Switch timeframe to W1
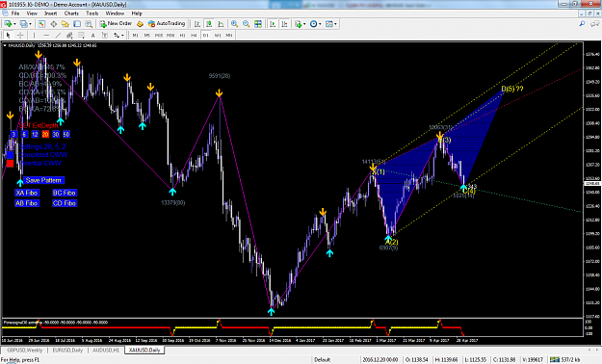The image size is (602, 364). (x=218, y=35)
